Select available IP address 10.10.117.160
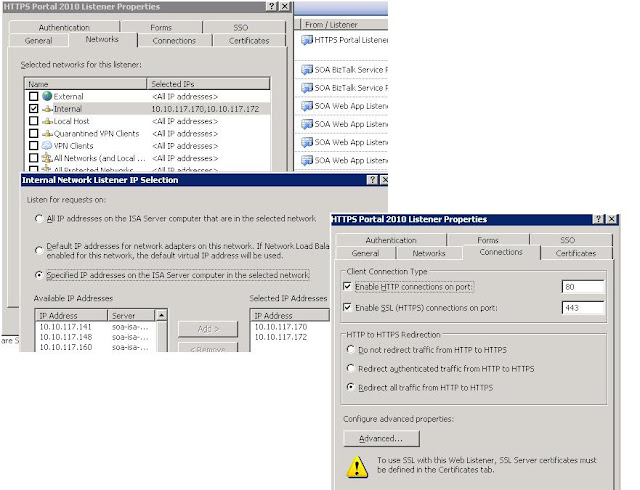 [x=66, y=347]
